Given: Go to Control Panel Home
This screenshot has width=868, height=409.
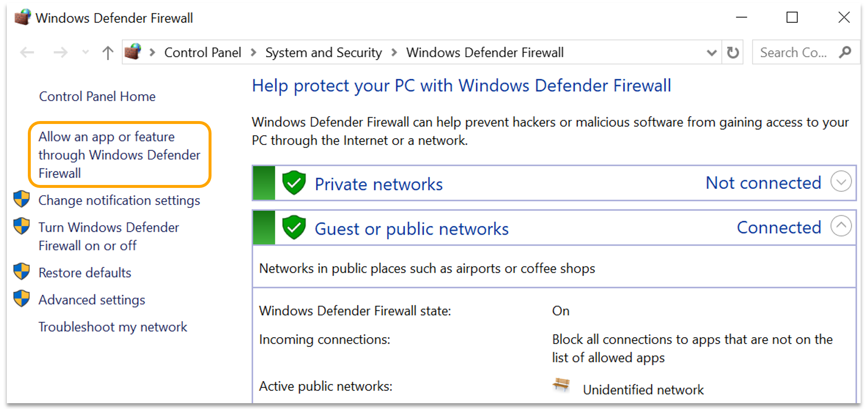Looking at the screenshot, I should point(97,97).
